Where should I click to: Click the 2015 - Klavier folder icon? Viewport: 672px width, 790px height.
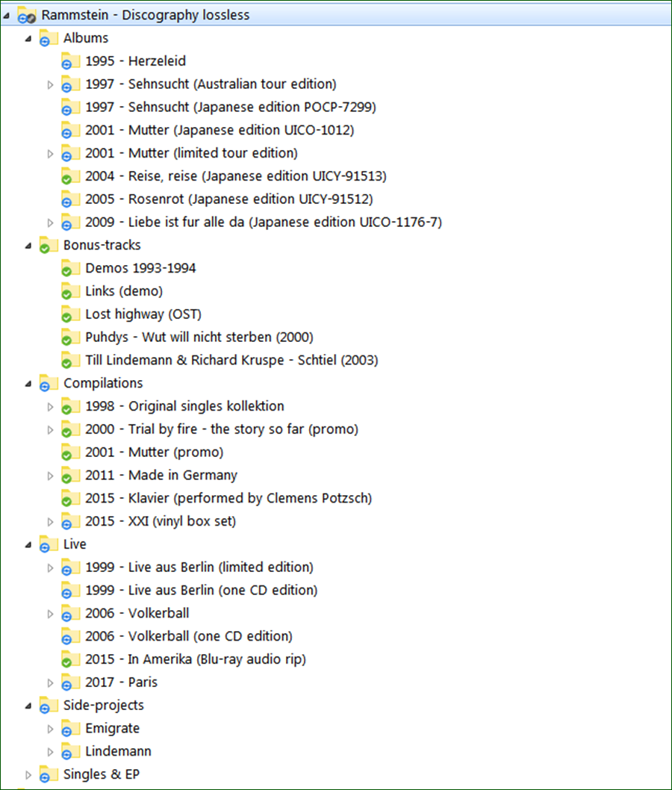(70, 498)
